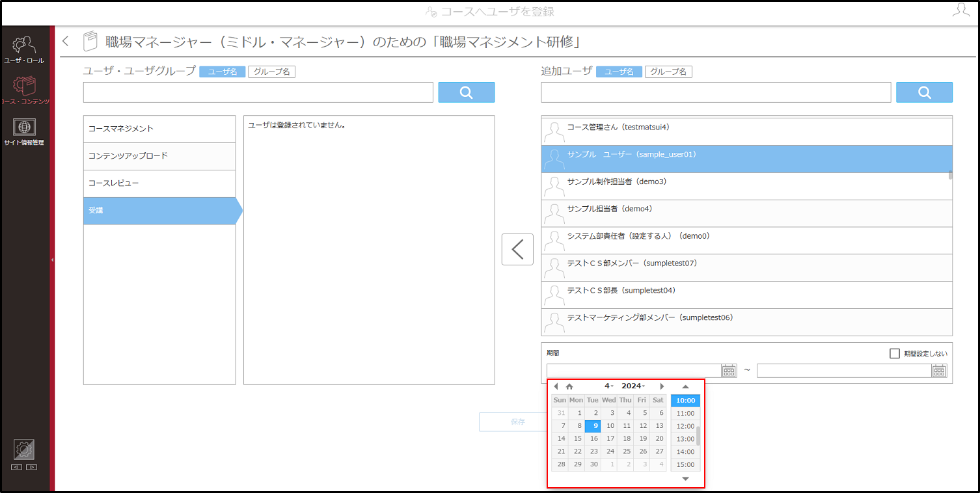Image resolution: width=980 pixels, height=493 pixels.
Task: Click the gear settings icon in sidebar bottom
Action: 24,449
